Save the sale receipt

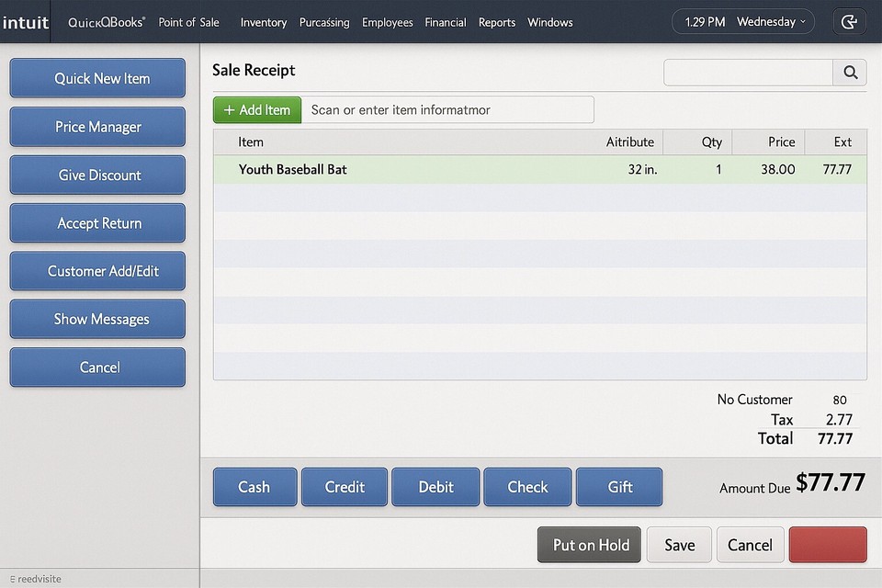pyautogui.click(x=679, y=544)
